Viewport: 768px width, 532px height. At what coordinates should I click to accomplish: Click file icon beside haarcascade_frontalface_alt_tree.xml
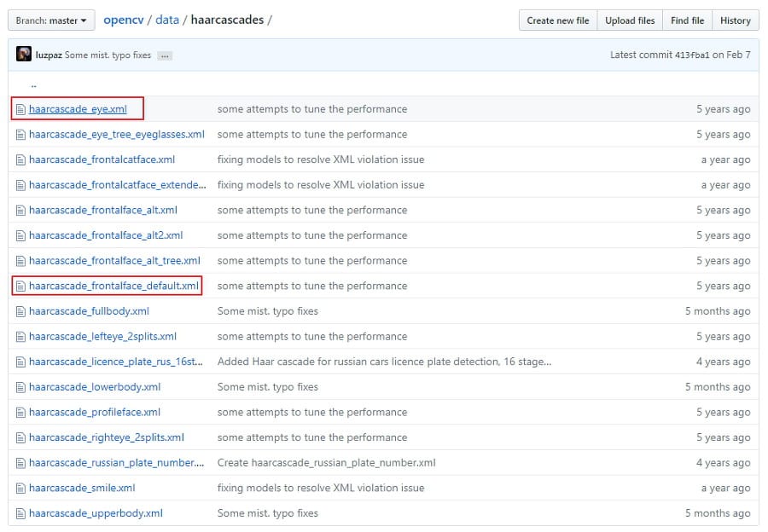(20, 261)
